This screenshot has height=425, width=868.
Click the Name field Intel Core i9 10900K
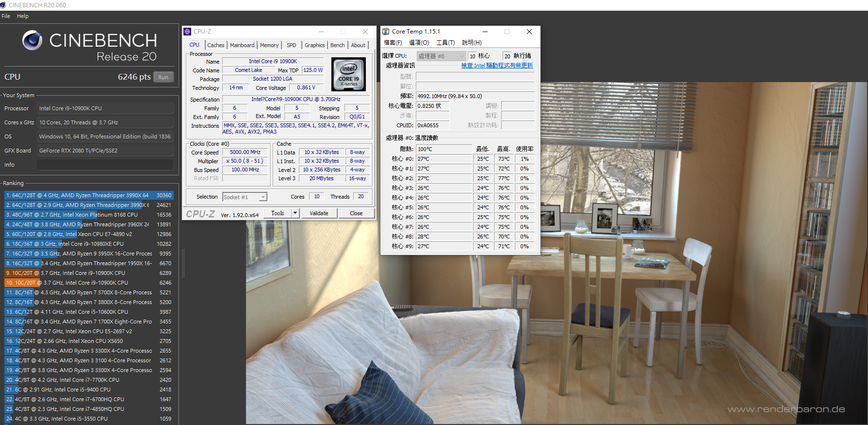[x=273, y=61]
